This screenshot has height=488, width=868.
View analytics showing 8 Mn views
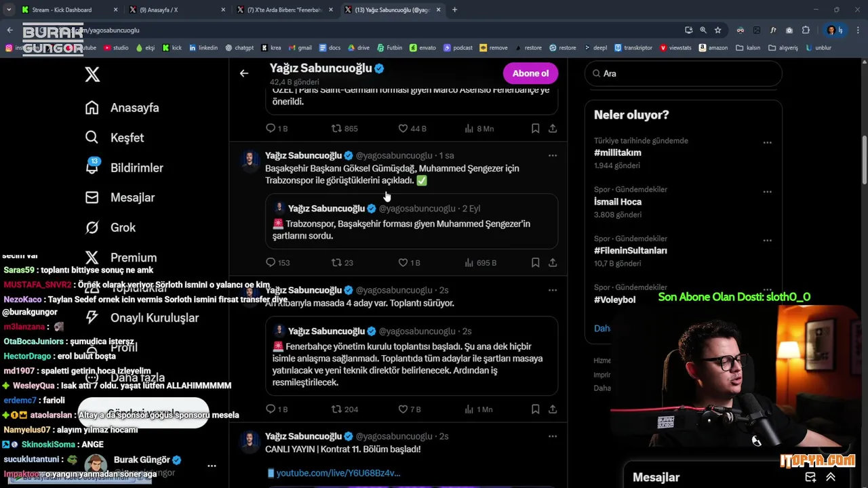pos(479,128)
